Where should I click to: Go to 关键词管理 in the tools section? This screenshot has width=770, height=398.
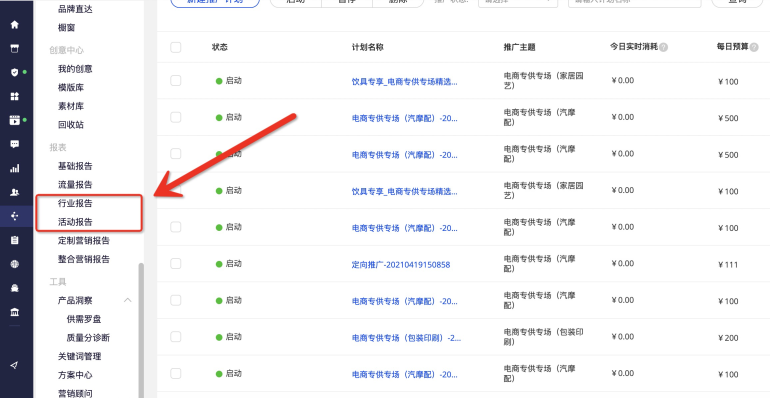tap(80, 356)
